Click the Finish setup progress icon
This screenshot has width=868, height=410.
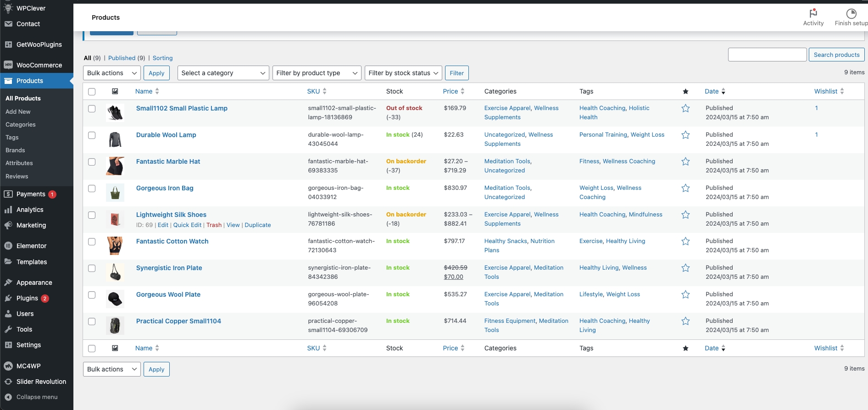coord(851,13)
